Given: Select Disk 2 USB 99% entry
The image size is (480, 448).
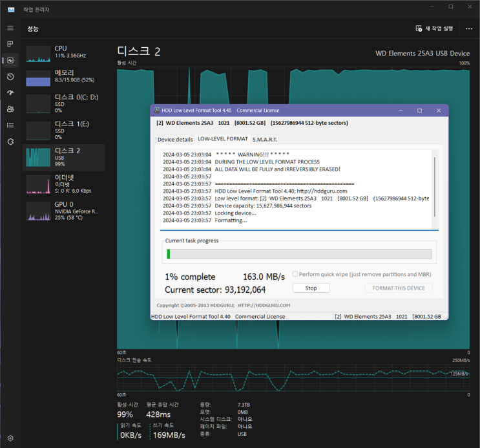Looking at the screenshot, I should tap(64, 157).
